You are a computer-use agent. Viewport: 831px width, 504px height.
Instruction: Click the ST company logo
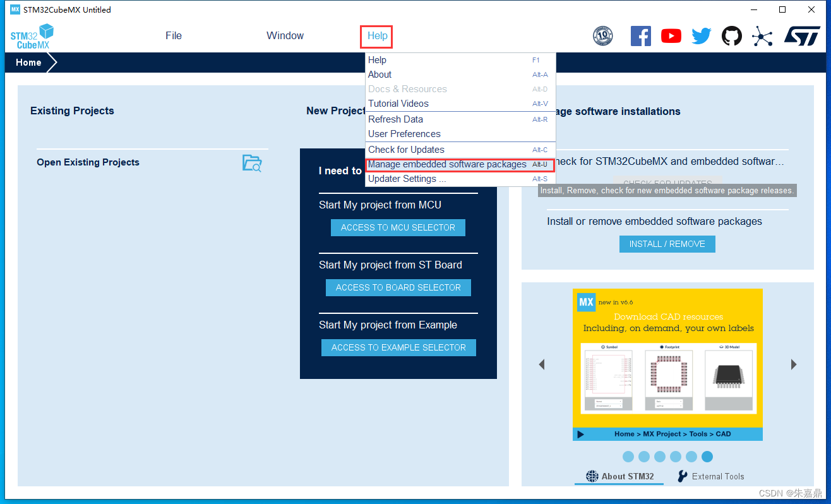(802, 36)
